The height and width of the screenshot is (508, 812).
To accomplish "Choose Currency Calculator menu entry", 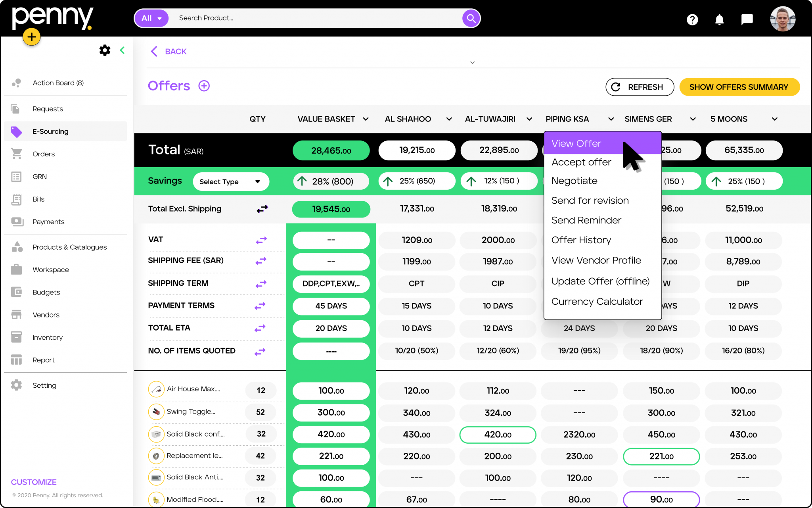I will [597, 302].
